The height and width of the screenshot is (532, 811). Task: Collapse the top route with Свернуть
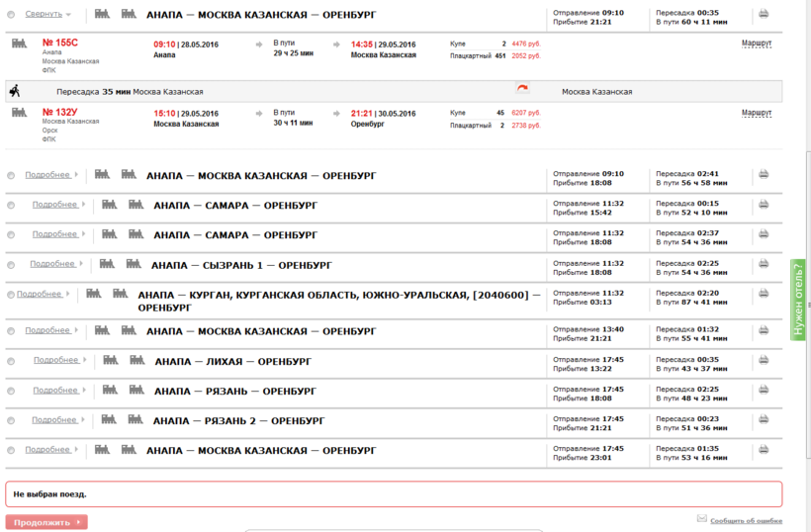click(43, 14)
